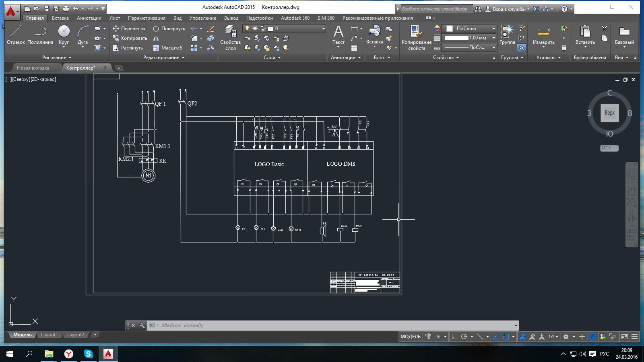This screenshot has width=644, height=362.
Task: Toggle hardware acceleration blue circle icon
Action: click(593, 337)
